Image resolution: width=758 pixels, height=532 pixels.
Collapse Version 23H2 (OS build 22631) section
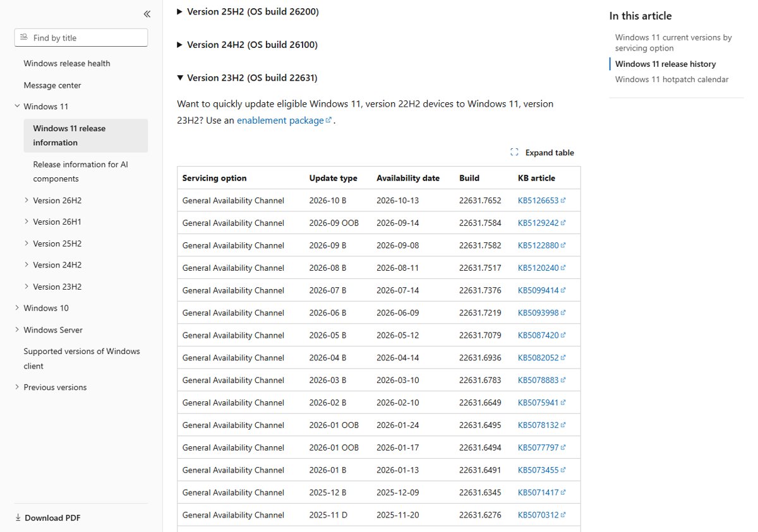[248, 78]
